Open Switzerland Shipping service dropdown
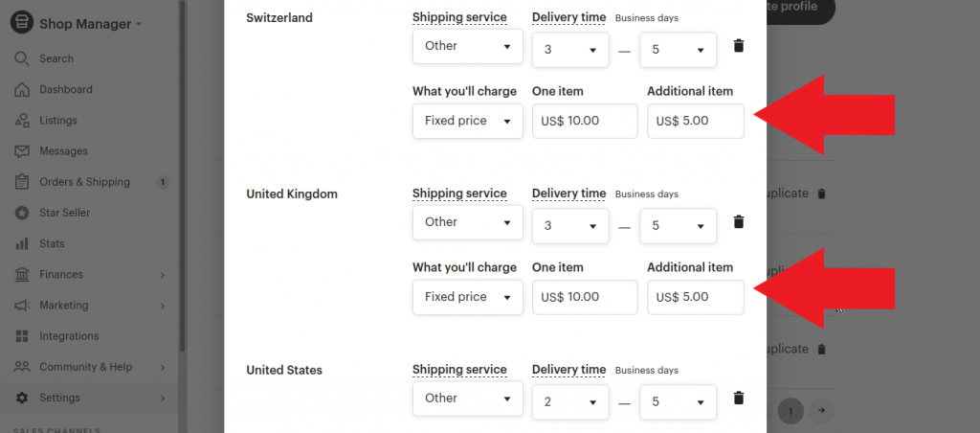 [468, 47]
